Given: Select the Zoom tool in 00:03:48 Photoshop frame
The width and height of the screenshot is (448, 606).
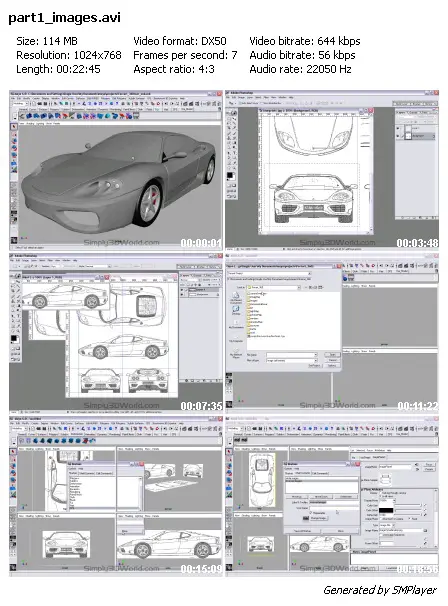Looking at the screenshot, I should (x=234, y=169).
